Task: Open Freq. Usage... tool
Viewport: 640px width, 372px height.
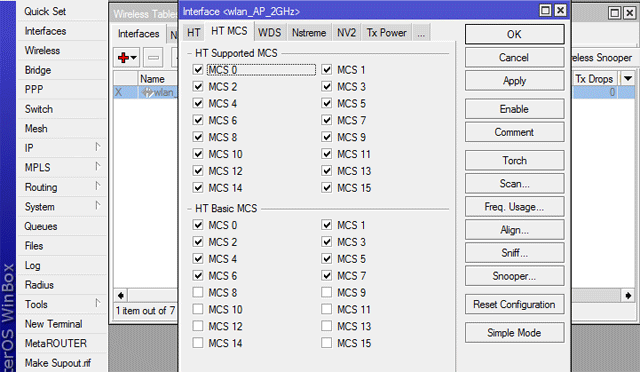Action: (x=514, y=207)
